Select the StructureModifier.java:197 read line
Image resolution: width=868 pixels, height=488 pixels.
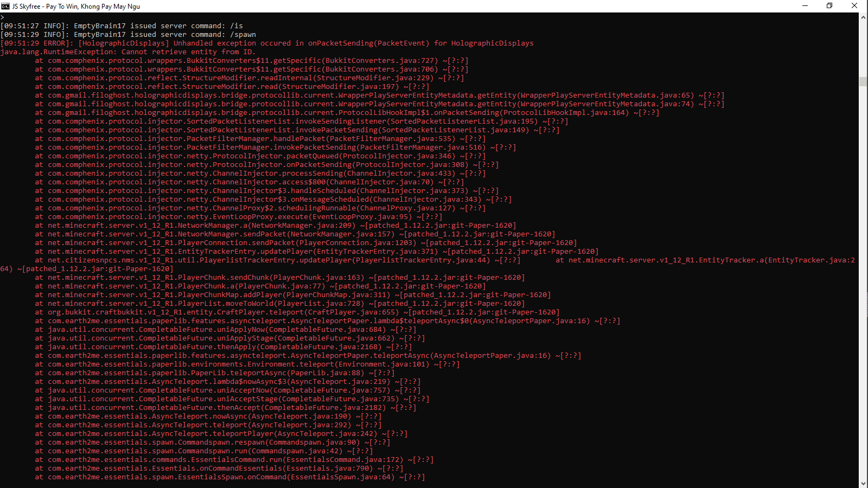(x=232, y=87)
